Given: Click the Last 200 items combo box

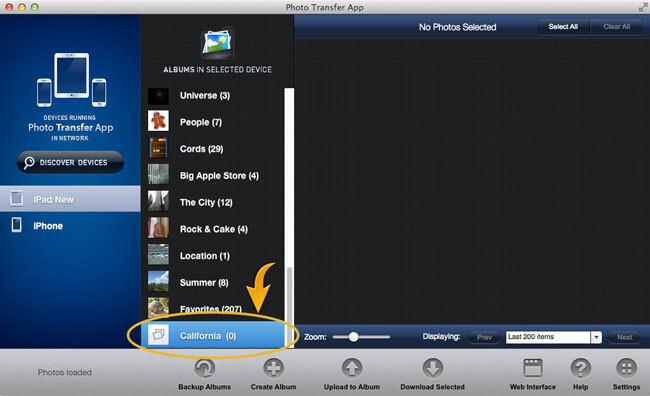Looking at the screenshot, I should coord(553,337).
